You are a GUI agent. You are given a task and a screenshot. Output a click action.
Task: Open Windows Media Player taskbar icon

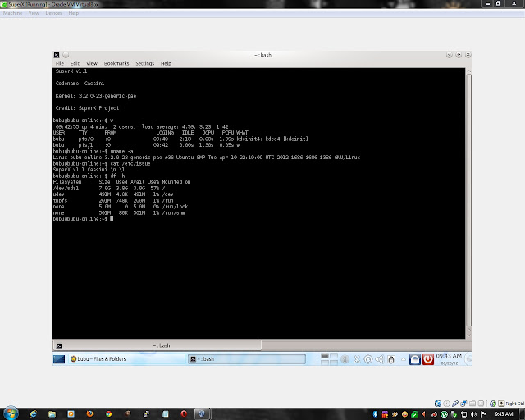71,413
